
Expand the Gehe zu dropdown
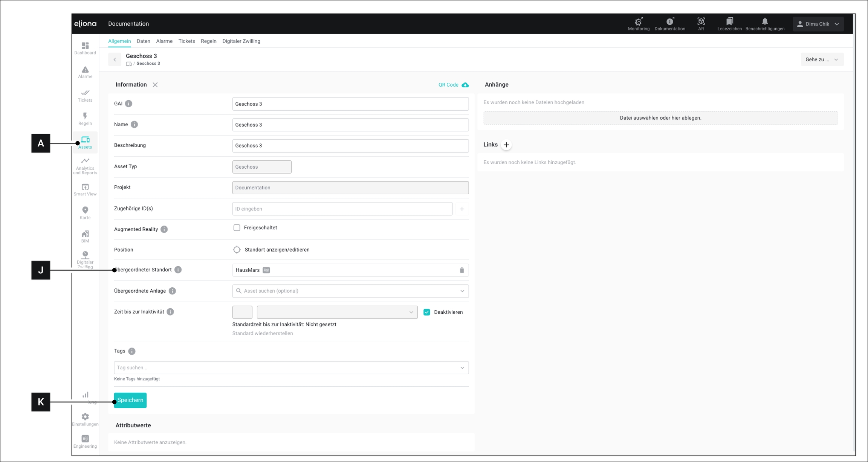822,59
